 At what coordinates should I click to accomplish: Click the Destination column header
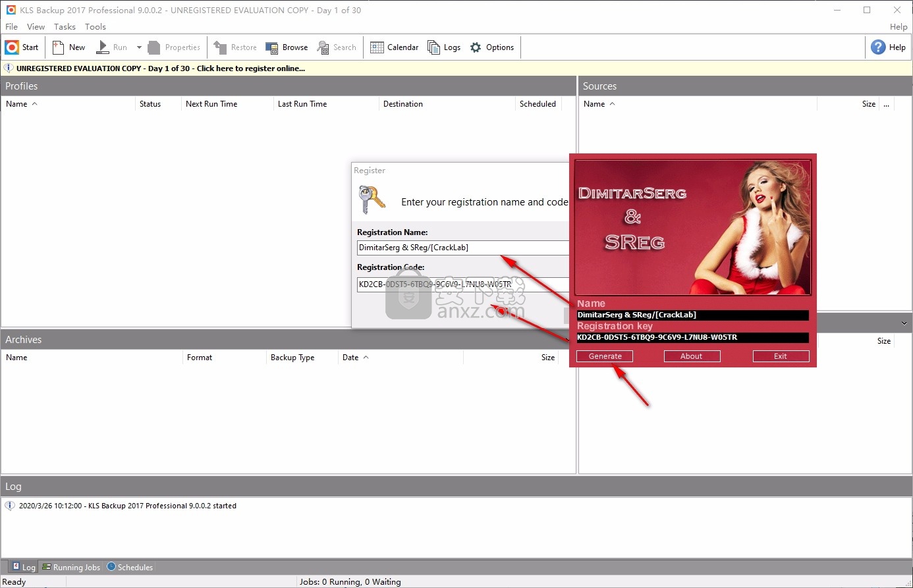[446, 104]
